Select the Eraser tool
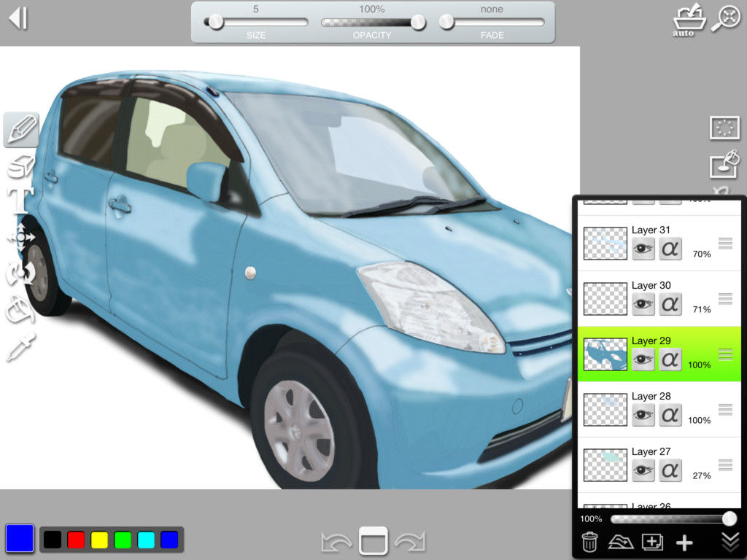747x560 pixels. [20, 167]
